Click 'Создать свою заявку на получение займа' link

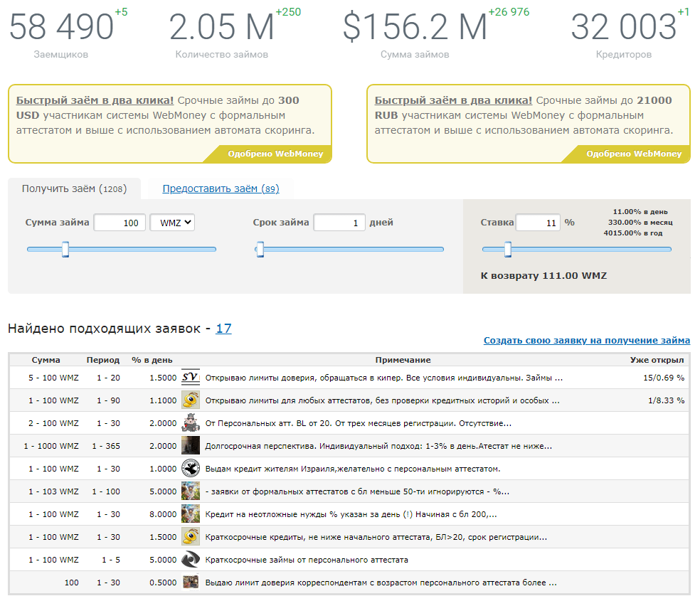click(587, 340)
